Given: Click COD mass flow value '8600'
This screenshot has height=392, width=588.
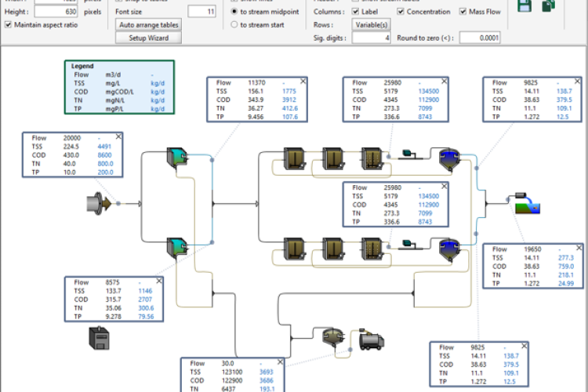Looking at the screenshot, I should pyautogui.click(x=104, y=155).
